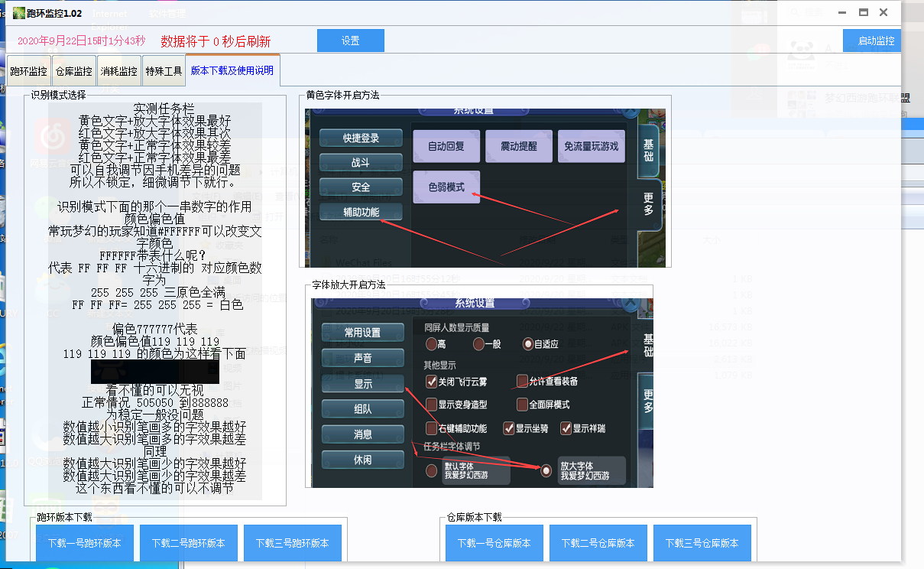Click 休闲 in the font-enlarge tutorial picture

[x=362, y=460]
